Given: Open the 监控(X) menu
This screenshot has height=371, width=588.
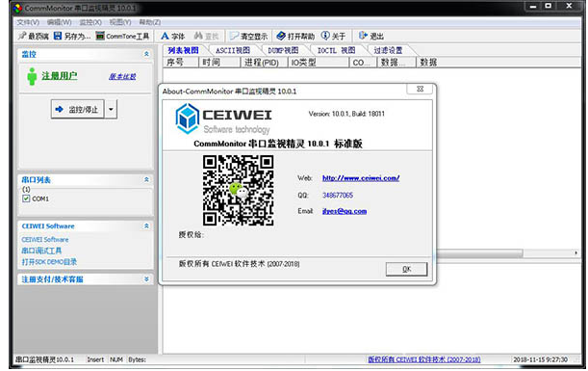Looking at the screenshot, I should pos(90,22).
